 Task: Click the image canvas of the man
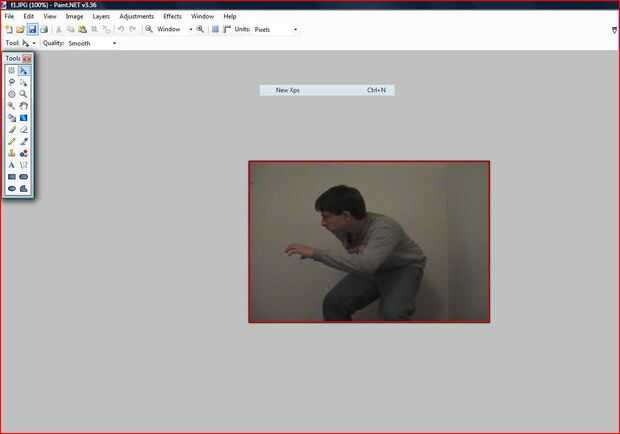pyautogui.click(x=369, y=242)
